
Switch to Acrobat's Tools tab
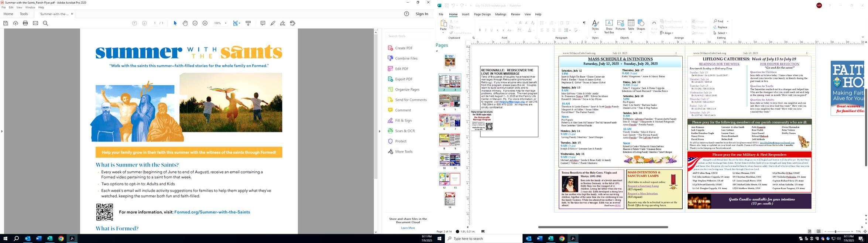pos(24,14)
